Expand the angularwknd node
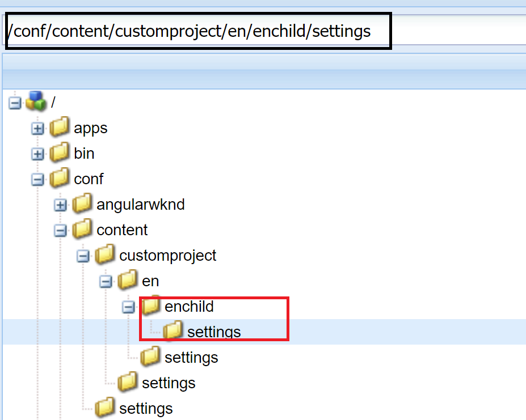The height and width of the screenshot is (420, 526). click(60, 205)
